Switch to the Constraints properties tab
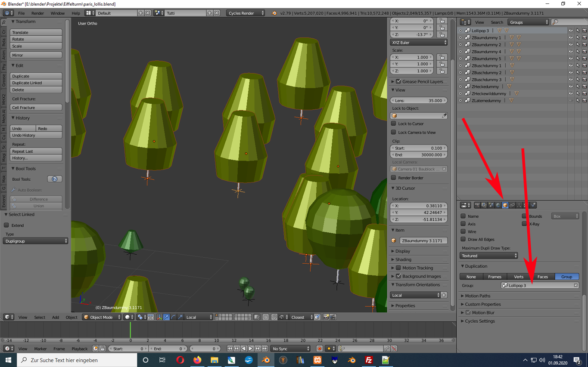Viewport: 588px width, 367px height. click(512, 205)
